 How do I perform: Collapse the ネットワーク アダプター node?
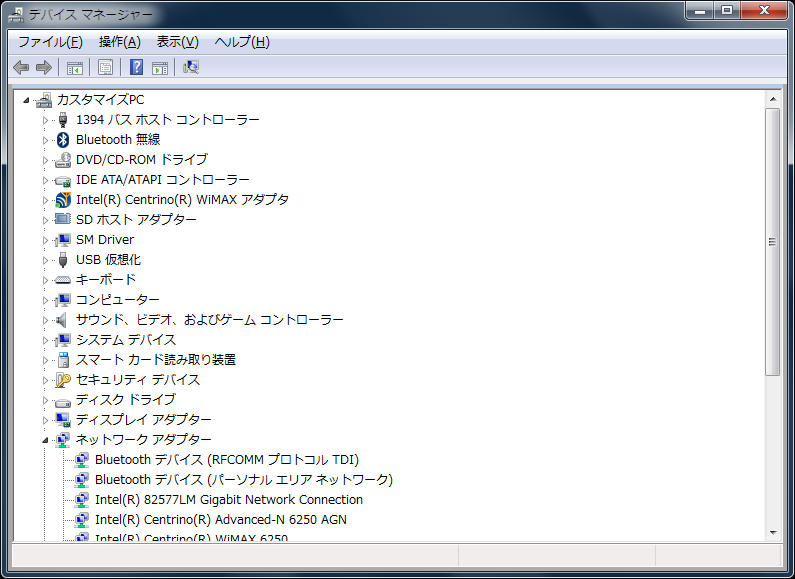tap(45, 440)
